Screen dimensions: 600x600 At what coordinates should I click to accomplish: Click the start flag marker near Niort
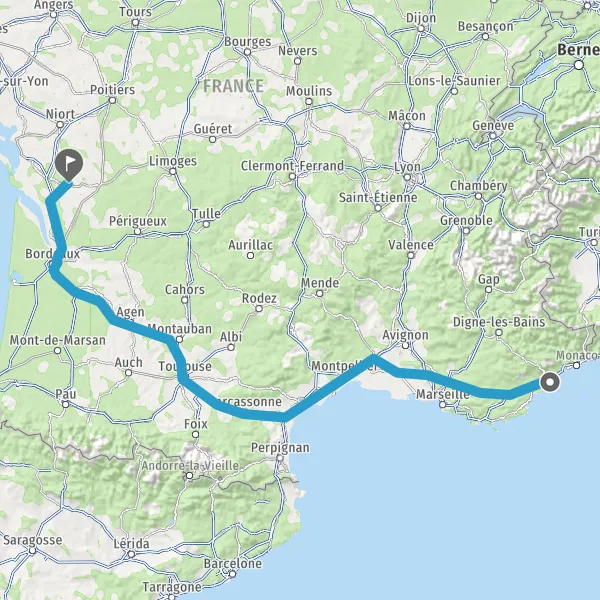(69, 165)
